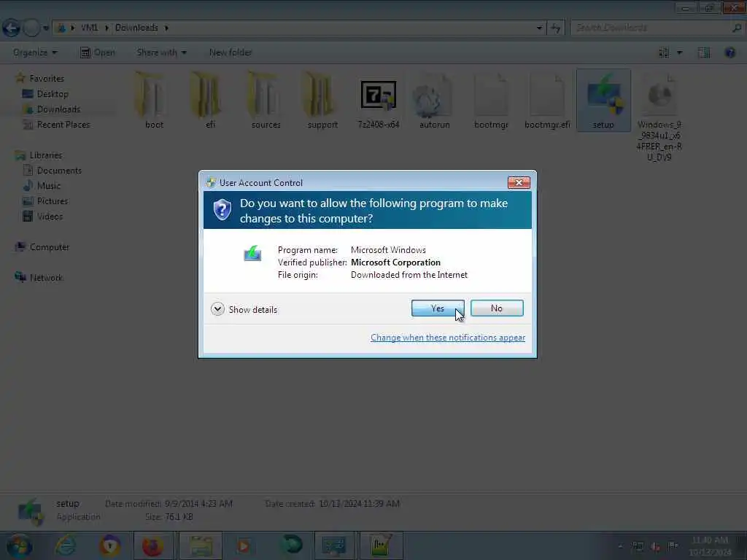
Task: Open the view options dropdown arrow
Action: click(x=680, y=52)
